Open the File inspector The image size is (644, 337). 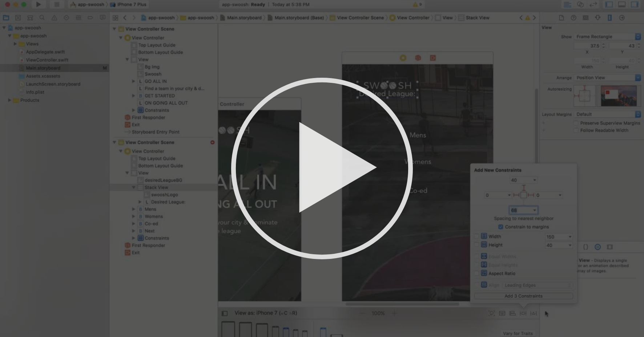coord(562,18)
